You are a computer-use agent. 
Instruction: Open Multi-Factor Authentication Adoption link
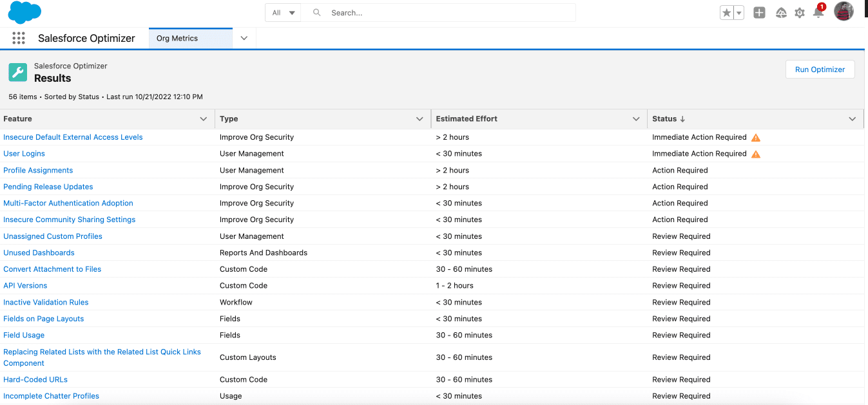[x=68, y=203]
